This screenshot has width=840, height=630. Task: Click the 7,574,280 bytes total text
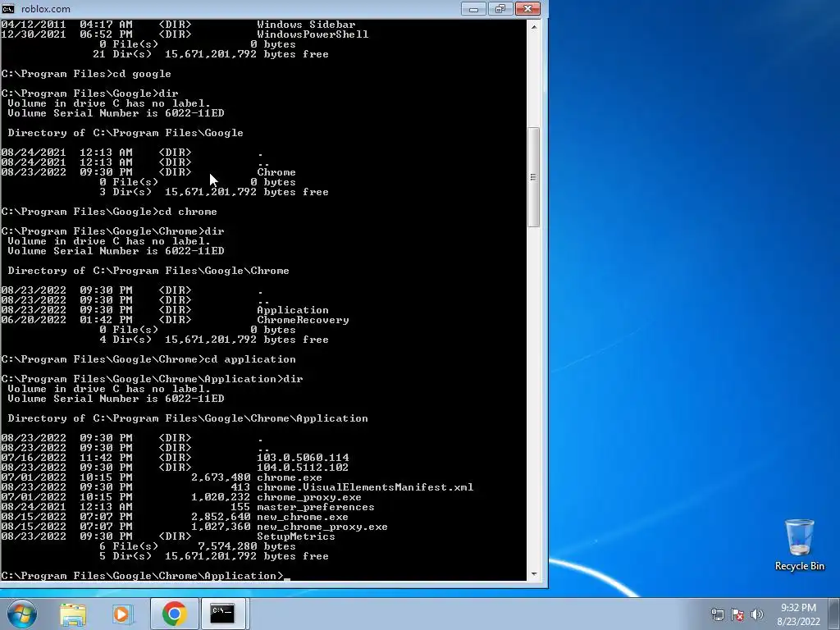[x=246, y=546]
